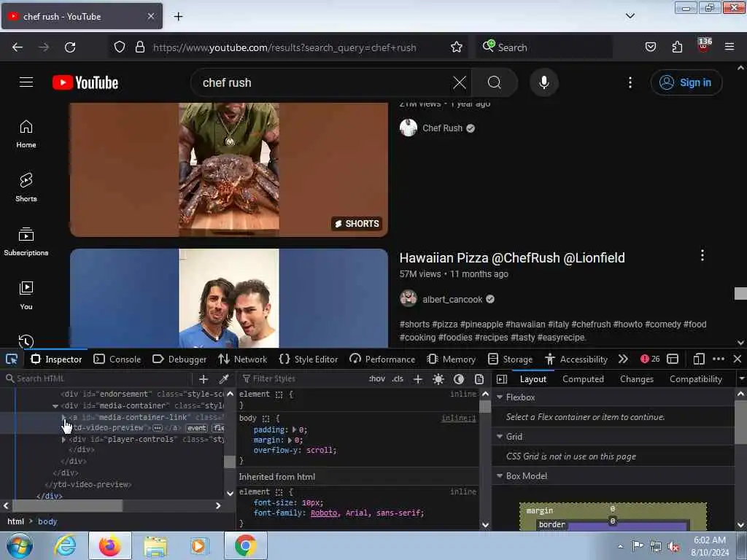Select html in the breadcrumb
This screenshot has width=747, height=560.
pyautogui.click(x=16, y=521)
